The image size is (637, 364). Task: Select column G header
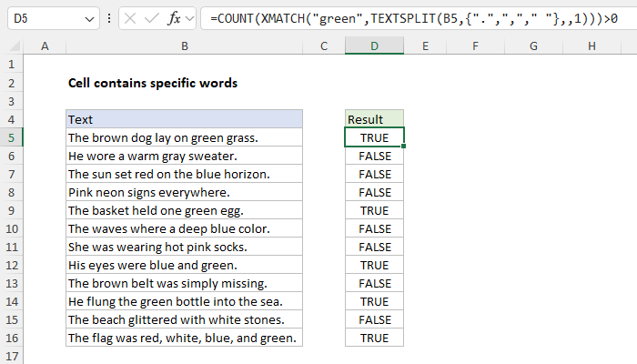point(533,45)
